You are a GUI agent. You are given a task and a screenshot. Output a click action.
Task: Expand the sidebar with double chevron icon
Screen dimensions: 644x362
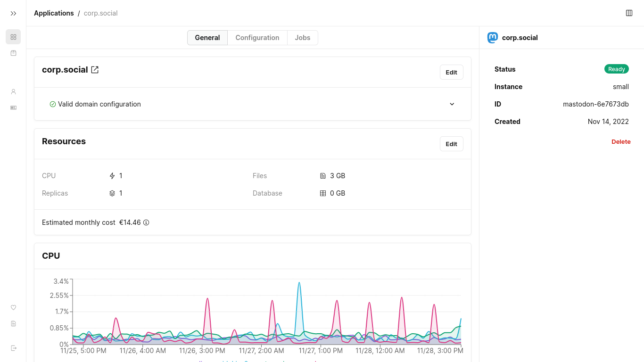click(x=13, y=13)
